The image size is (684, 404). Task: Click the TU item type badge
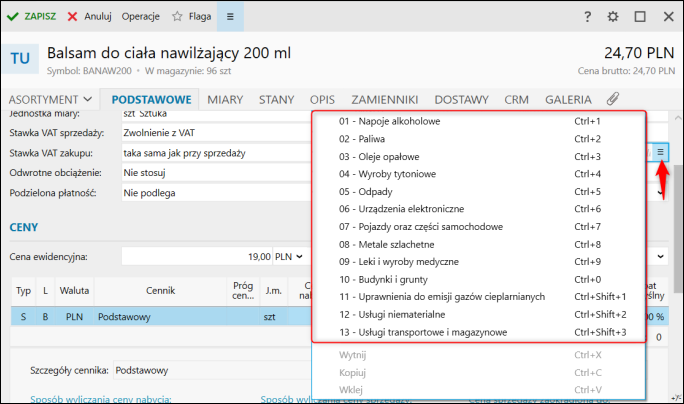(20, 58)
